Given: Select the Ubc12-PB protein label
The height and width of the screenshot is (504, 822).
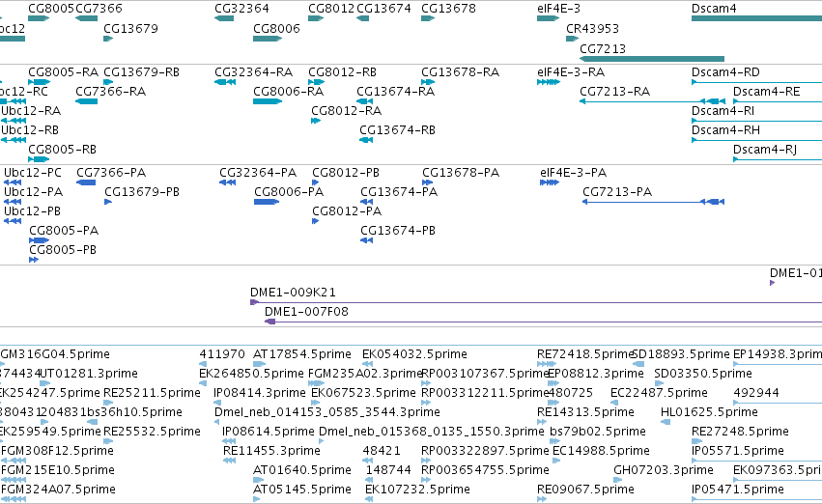Looking at the screenshot, I should click(33, 211).
